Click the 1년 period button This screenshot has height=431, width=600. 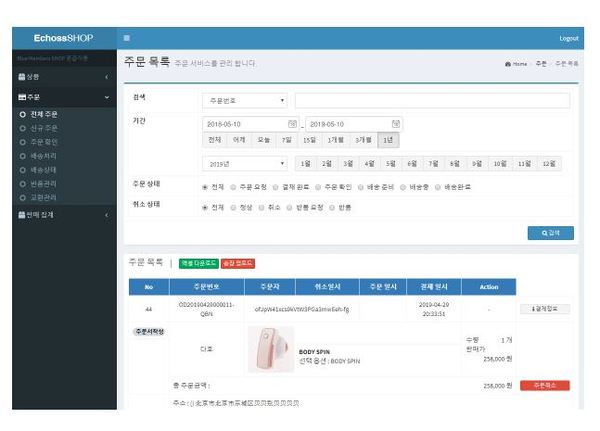click(x=388, y=140)
